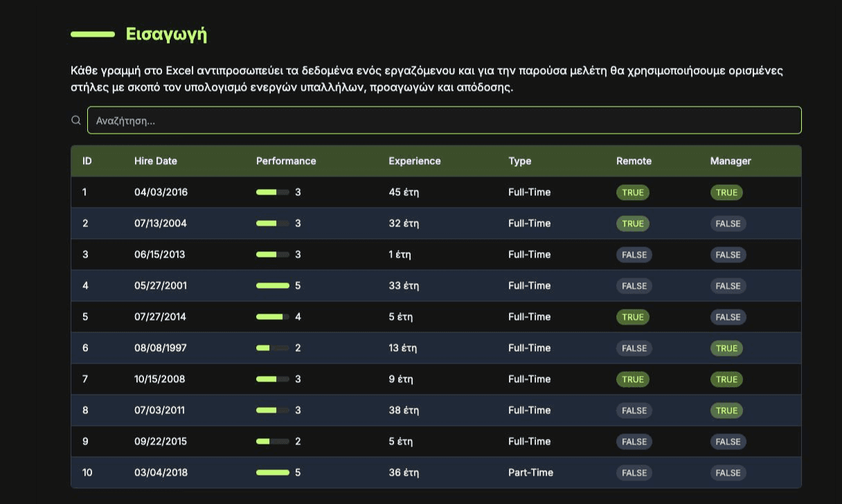The width and height of the screenshot is (842, 504).
Task: Click the Manager TRUE badge in row 6
Action: (x=726, y=348)
